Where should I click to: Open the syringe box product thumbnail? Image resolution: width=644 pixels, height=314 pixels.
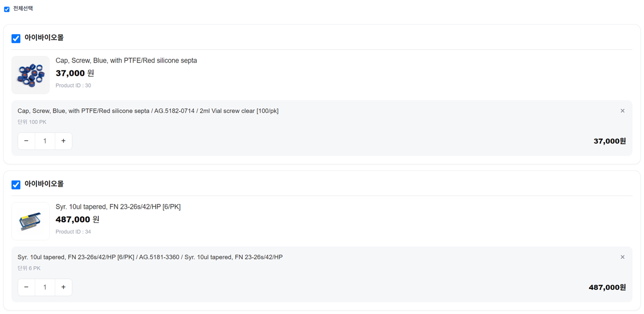click(30, 221)
